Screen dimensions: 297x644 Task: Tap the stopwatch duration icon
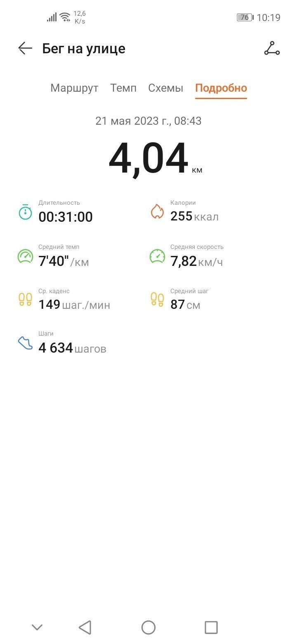25,212
